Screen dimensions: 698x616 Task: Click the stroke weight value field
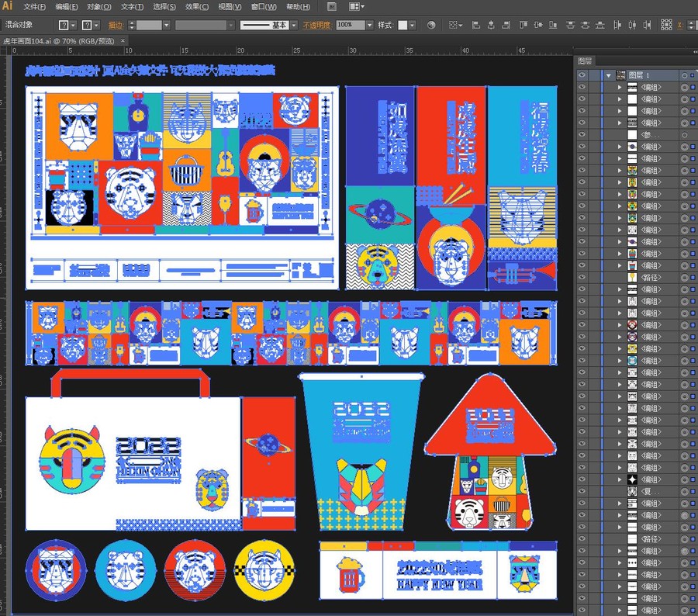click(149, 26)
